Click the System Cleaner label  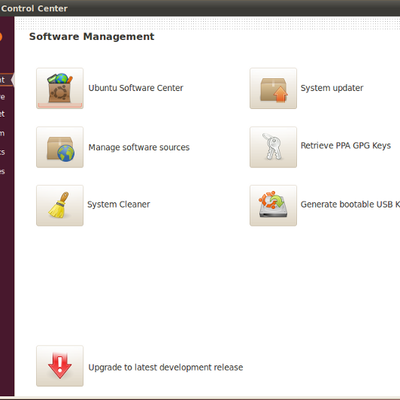[x=119, y=204]
